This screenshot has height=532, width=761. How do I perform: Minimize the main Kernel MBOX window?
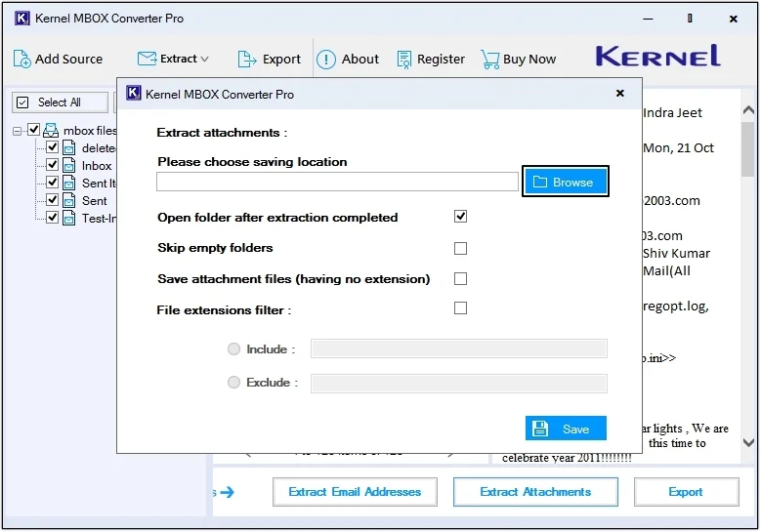[x=648, y=19]
